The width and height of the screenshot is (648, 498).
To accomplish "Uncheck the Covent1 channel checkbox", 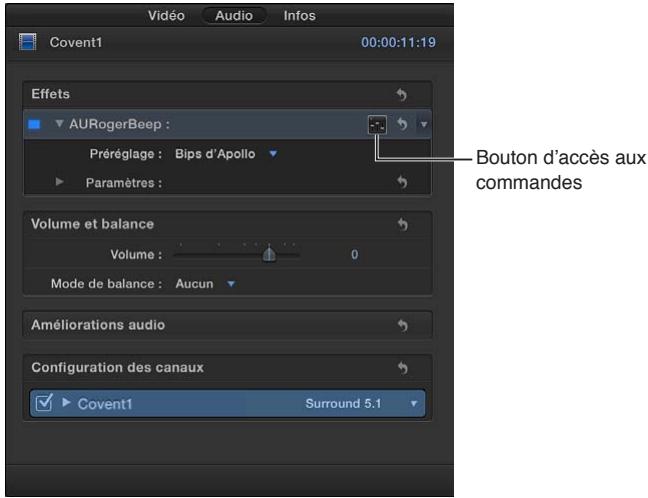I will coord(44,403).
